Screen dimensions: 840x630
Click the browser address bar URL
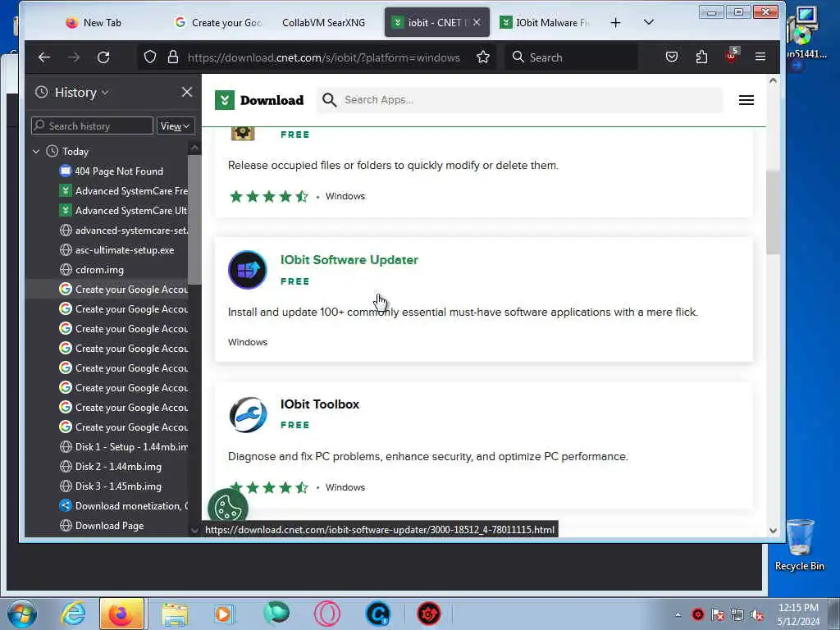pos(323,57)
